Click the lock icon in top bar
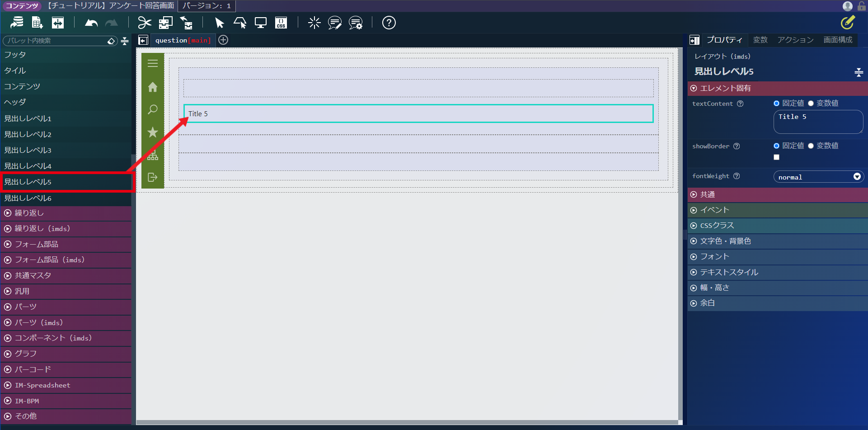The image size is (868, 430). pyautogui.click(x=862, y=6)
